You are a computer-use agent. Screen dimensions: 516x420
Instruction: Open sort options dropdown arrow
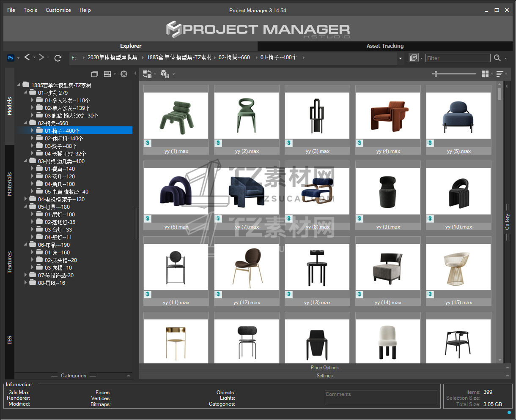(507, 74)
